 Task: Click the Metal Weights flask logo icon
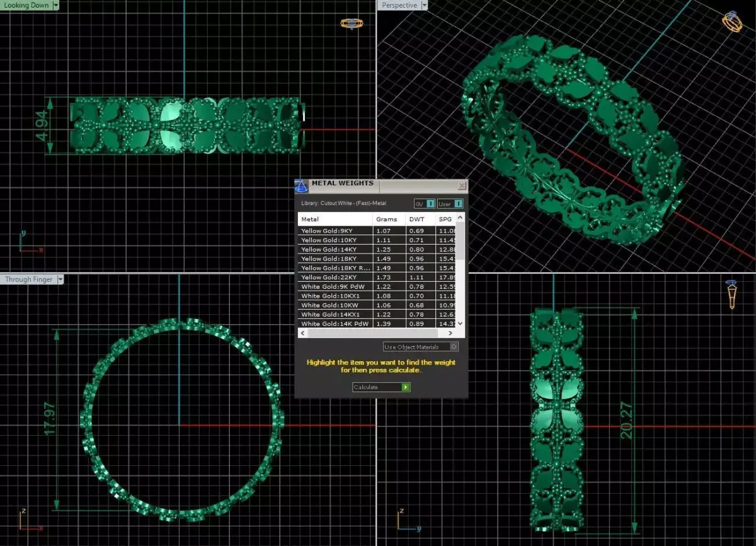point(301,186)
